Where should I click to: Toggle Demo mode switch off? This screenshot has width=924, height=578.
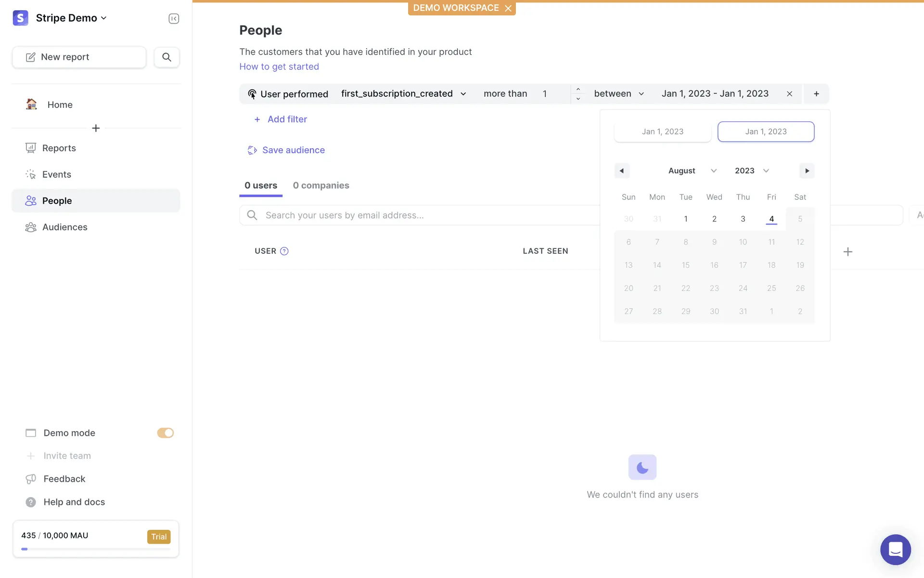coord(165,433)
